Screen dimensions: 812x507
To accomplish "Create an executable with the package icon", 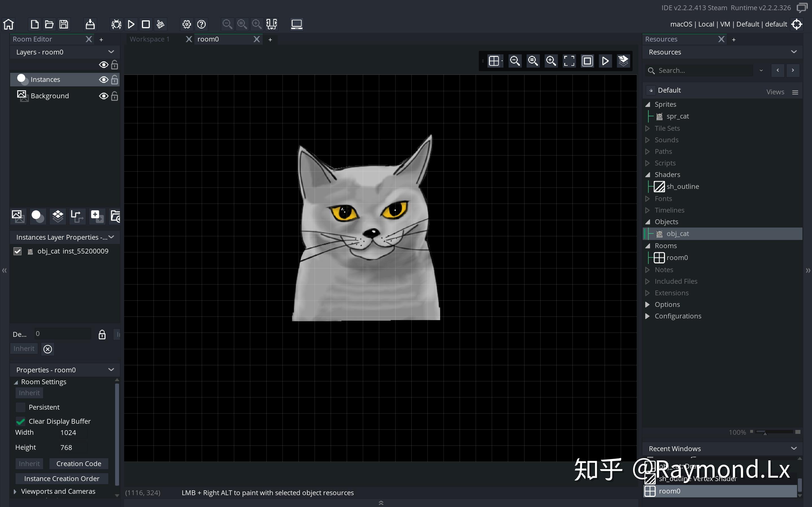I will [90, 24].
